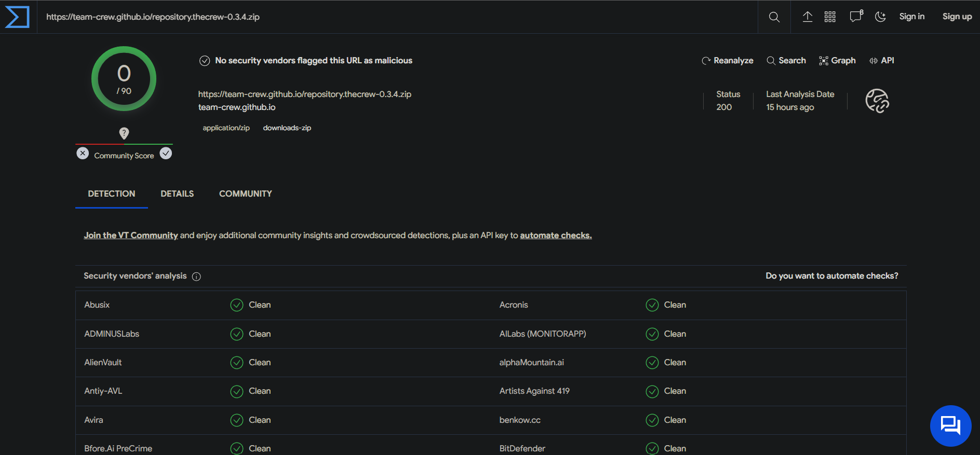
Task: Click the Clean check icon for Artists Against 419
Action: click(x=652, y=392)
